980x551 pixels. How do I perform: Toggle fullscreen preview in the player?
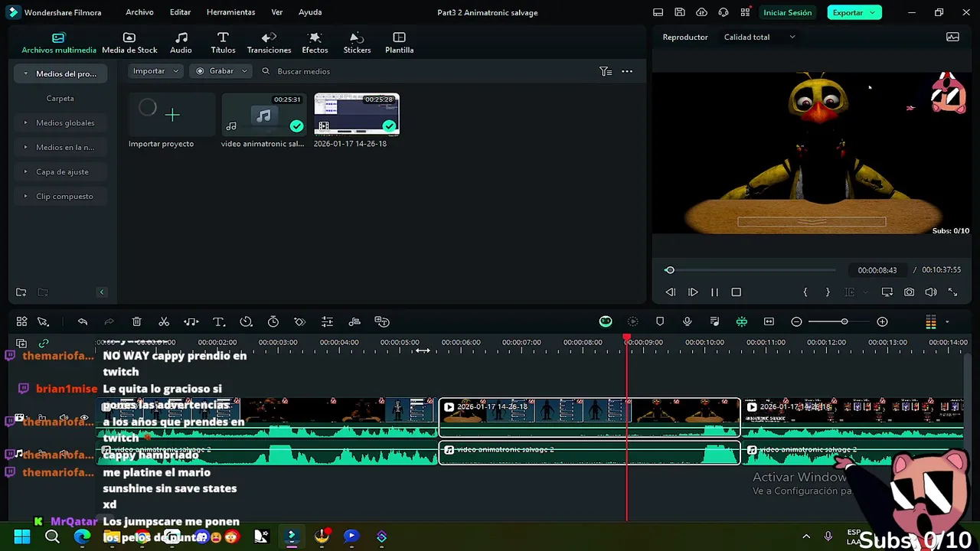coord(952,292)
